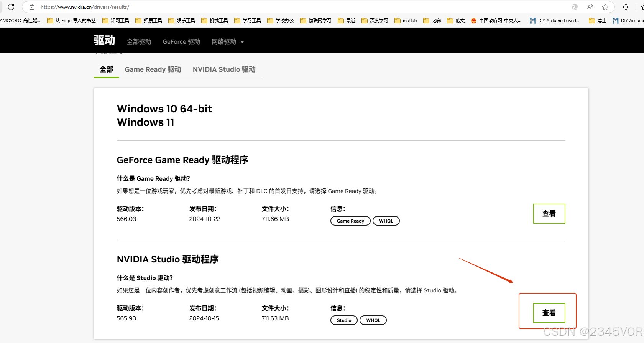Click the Windows 10 64-bit heading
644x343 pixels.
tap(164, 109)
